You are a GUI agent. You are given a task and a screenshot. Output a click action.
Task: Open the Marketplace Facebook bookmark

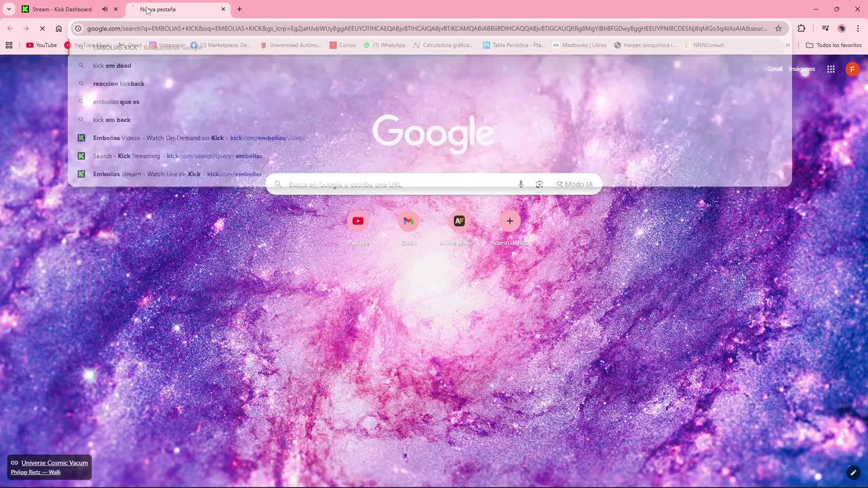(220, 45)
